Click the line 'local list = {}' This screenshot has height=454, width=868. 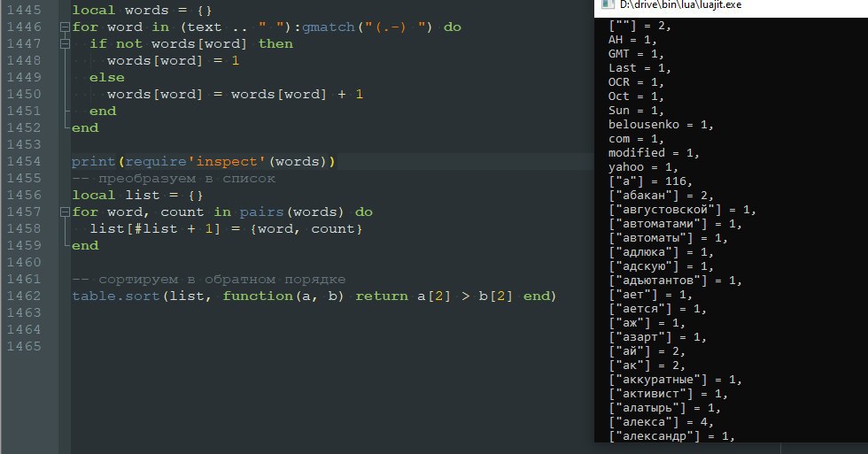(137, 196)
